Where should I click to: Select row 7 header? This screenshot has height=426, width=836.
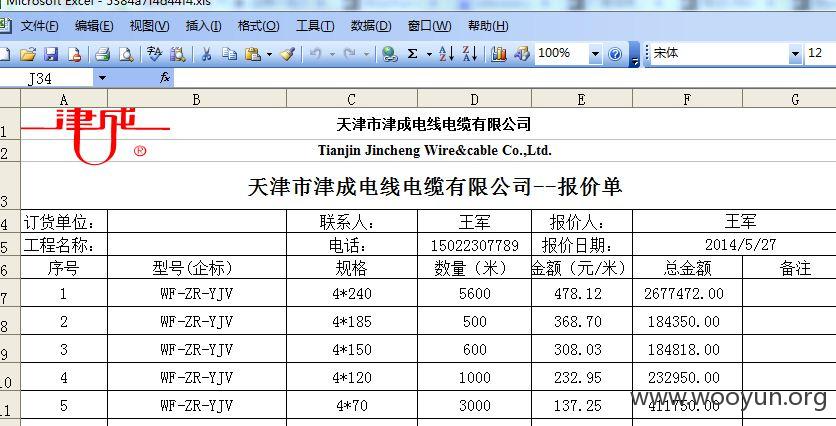10,293
